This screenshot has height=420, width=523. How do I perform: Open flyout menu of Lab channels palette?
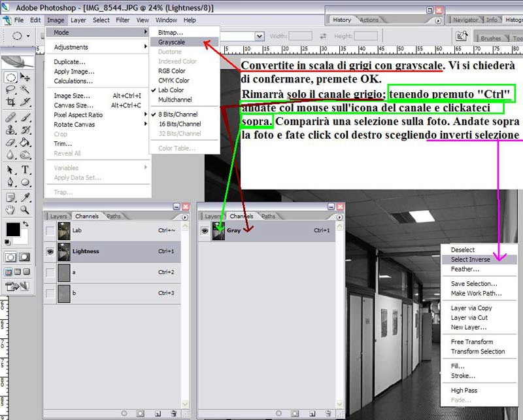pos(184,217)
